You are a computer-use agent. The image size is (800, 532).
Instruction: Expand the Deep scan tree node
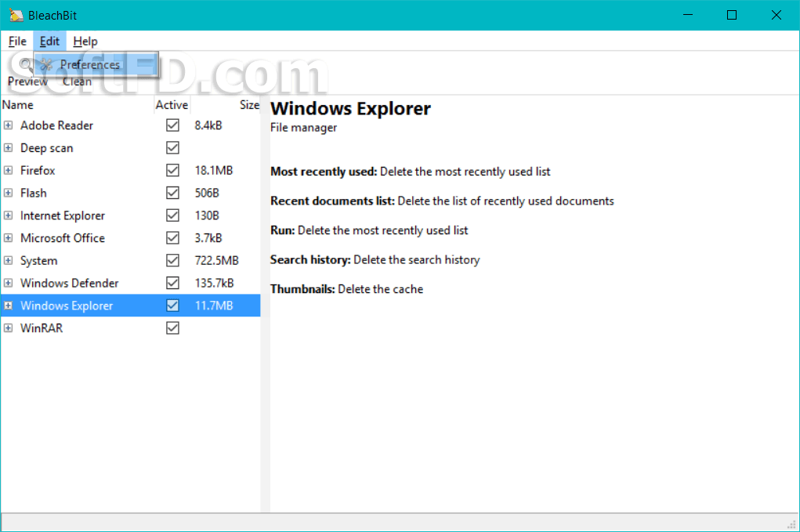tap(8, 148)
